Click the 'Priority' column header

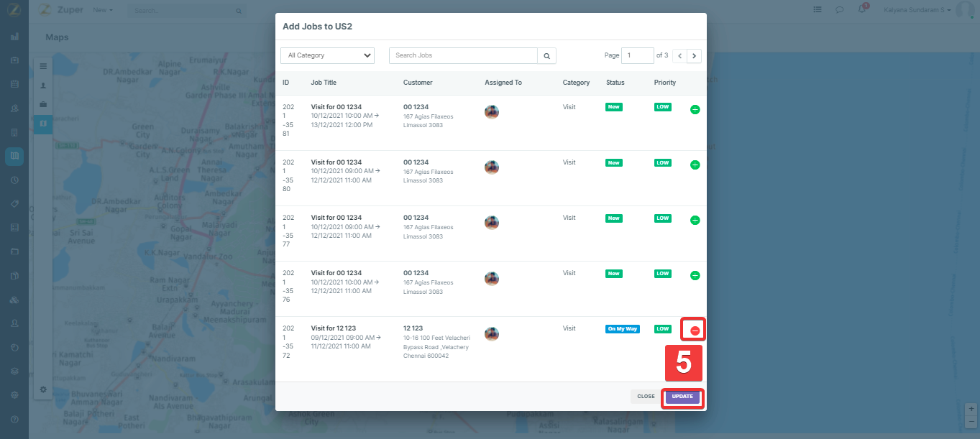tap(665, 83)
